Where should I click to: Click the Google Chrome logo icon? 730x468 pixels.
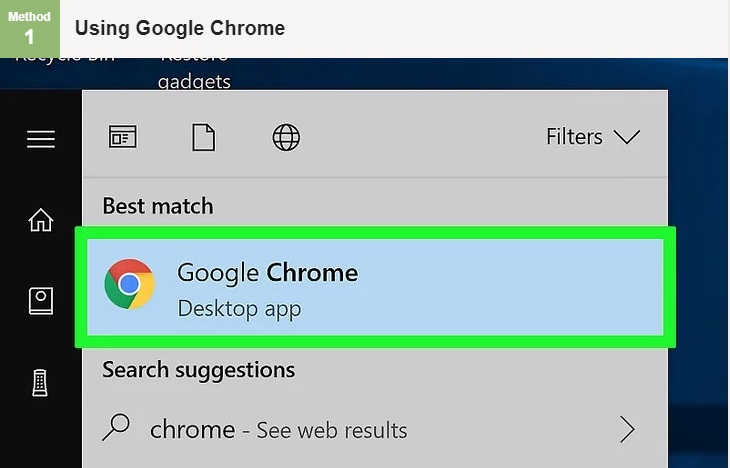click(129, 284)
